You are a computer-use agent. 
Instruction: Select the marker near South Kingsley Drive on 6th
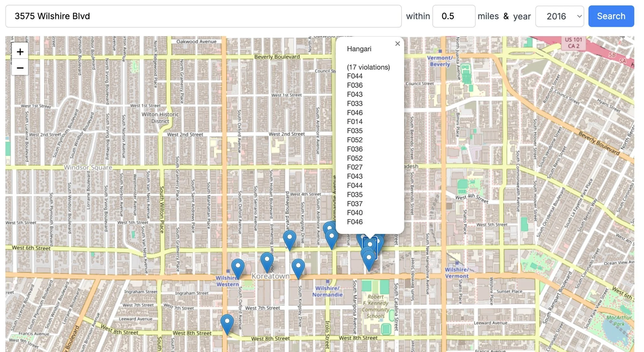click(289, 239)
